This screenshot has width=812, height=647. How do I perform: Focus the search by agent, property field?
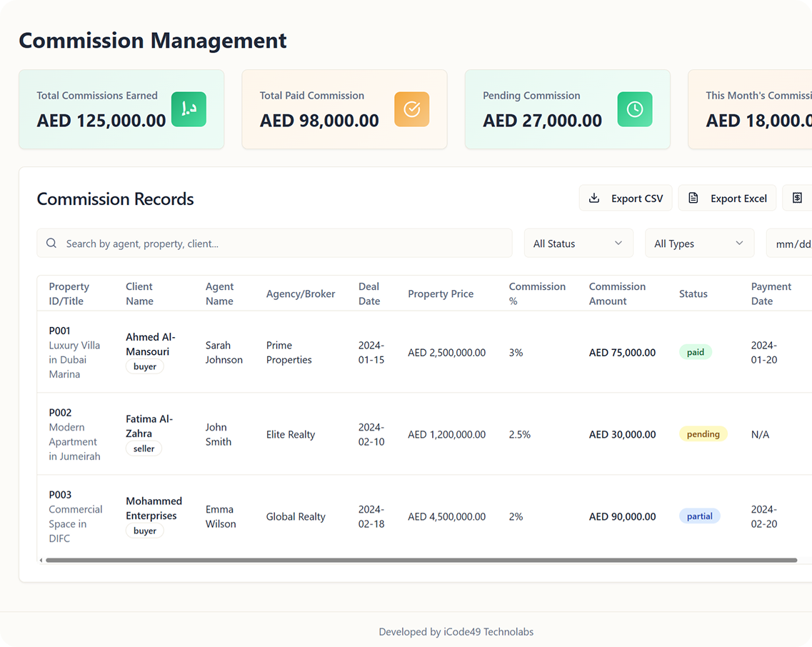click(x=274, y=243)
